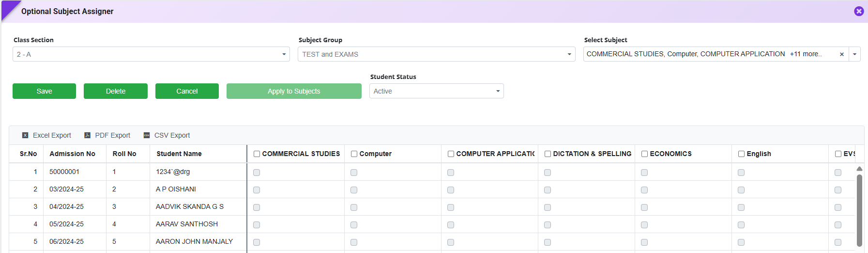Check the ECONOMICS header checkbox

[645, 154]
